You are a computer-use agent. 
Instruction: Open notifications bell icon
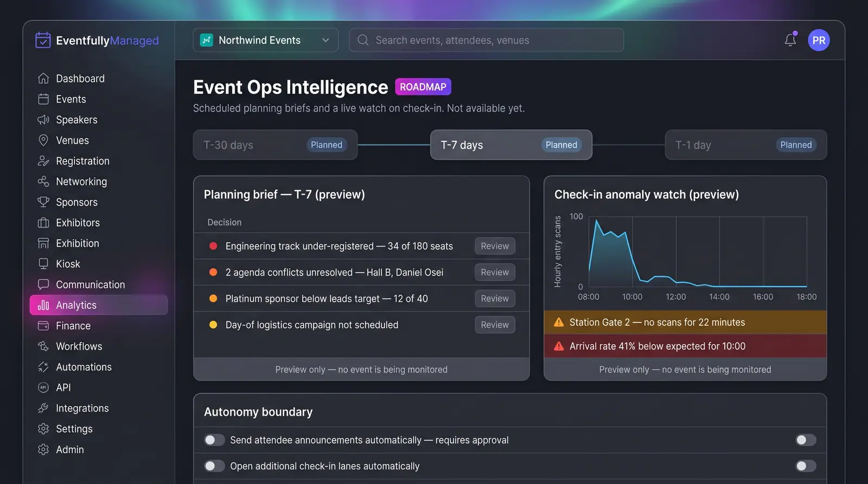click(x=790, y=40)
